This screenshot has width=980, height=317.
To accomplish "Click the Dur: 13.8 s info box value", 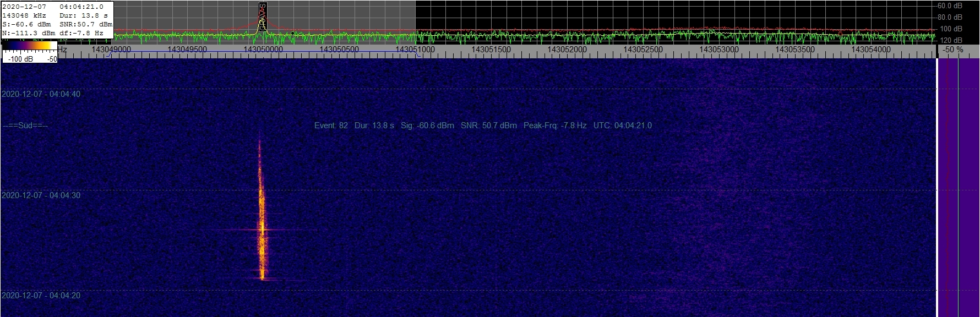I will [84, 15].
